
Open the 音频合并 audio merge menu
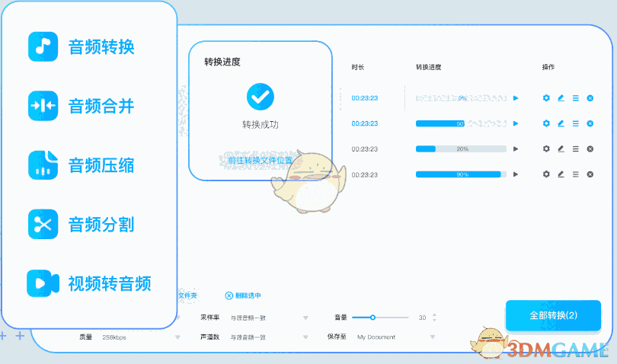pos(82,106)
